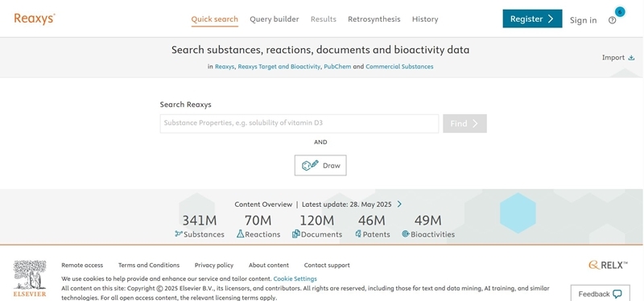Viewport: 644px width, 301px height.
Task: Open the Retrosynthesis tab
Action: (374, 19)
